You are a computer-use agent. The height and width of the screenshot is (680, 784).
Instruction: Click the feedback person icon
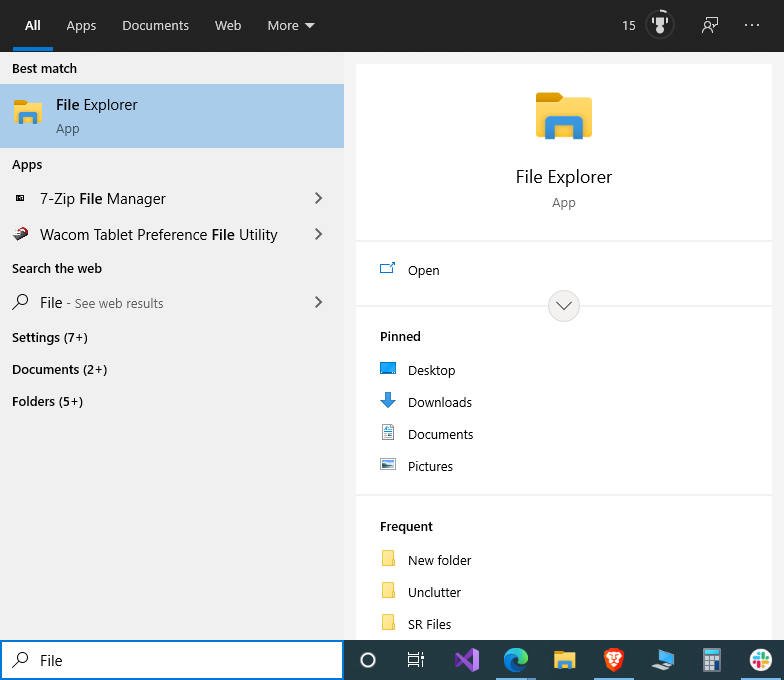(710, 25)
